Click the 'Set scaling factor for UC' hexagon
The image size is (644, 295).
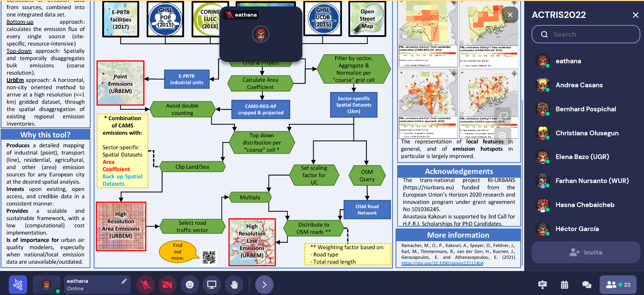point(314,175)
